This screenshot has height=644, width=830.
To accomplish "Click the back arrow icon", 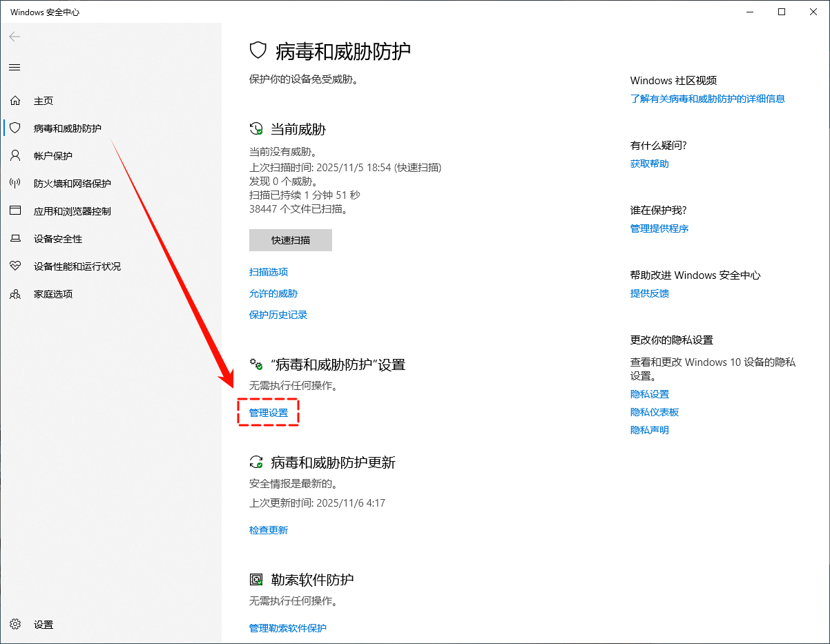I will (15, 37).
